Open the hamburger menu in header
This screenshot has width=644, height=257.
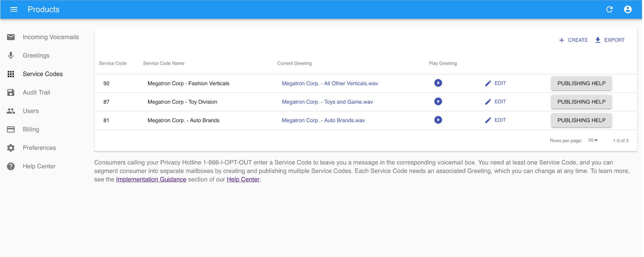(14, 9)
